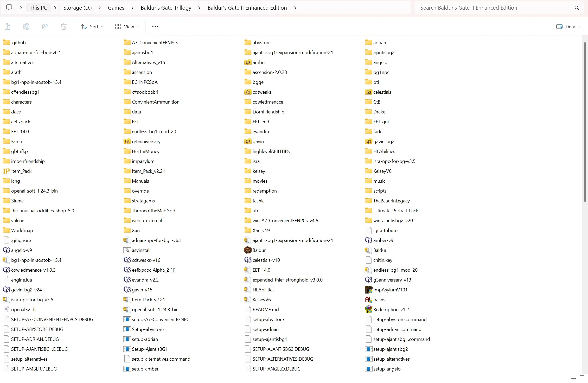This screenshot has height=383, width=588.
Task: Expand chevron after This PC
Action: click(x=55, y=8)
